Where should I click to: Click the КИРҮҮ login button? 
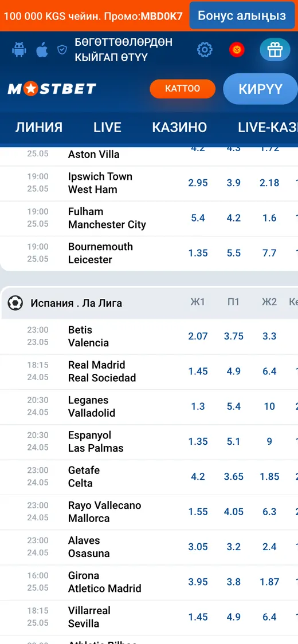pos(261,89)
